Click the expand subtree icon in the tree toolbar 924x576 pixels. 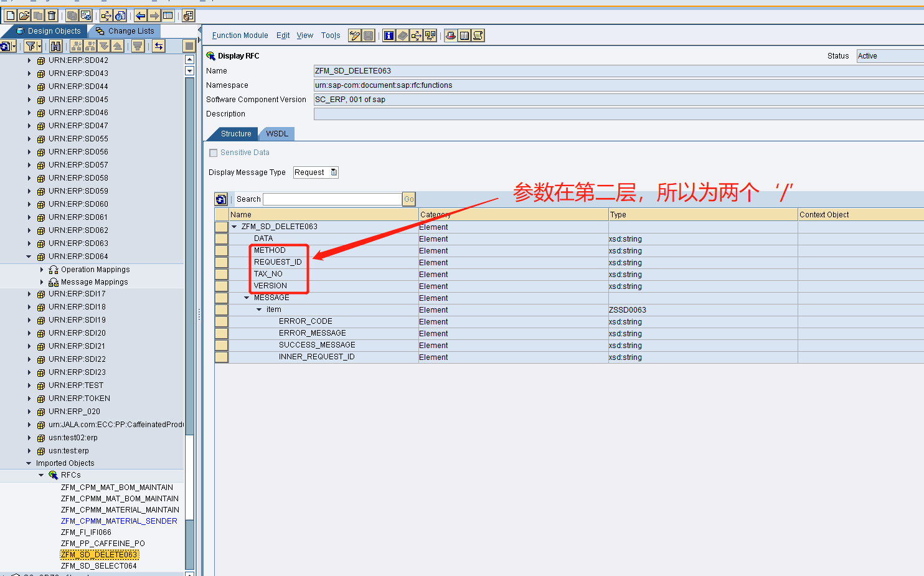(75, 45)
